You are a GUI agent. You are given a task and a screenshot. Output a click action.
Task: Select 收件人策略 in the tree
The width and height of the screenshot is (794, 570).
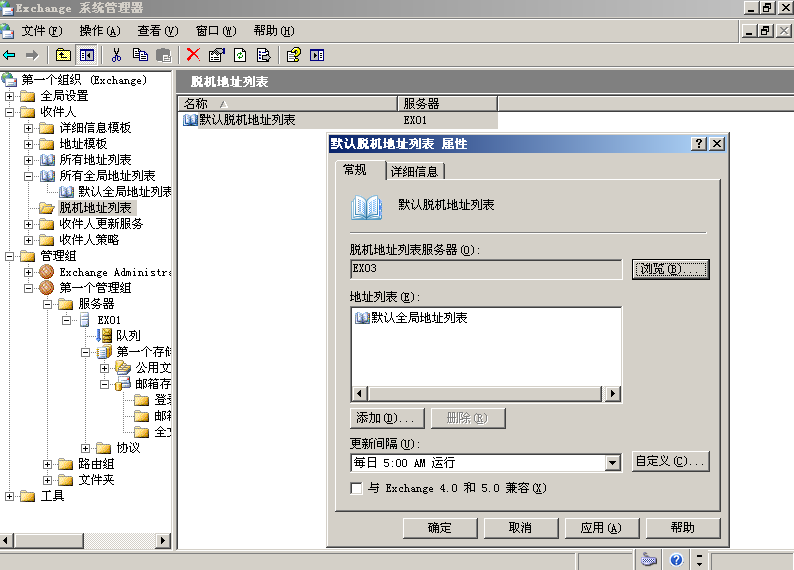(89, 240)
